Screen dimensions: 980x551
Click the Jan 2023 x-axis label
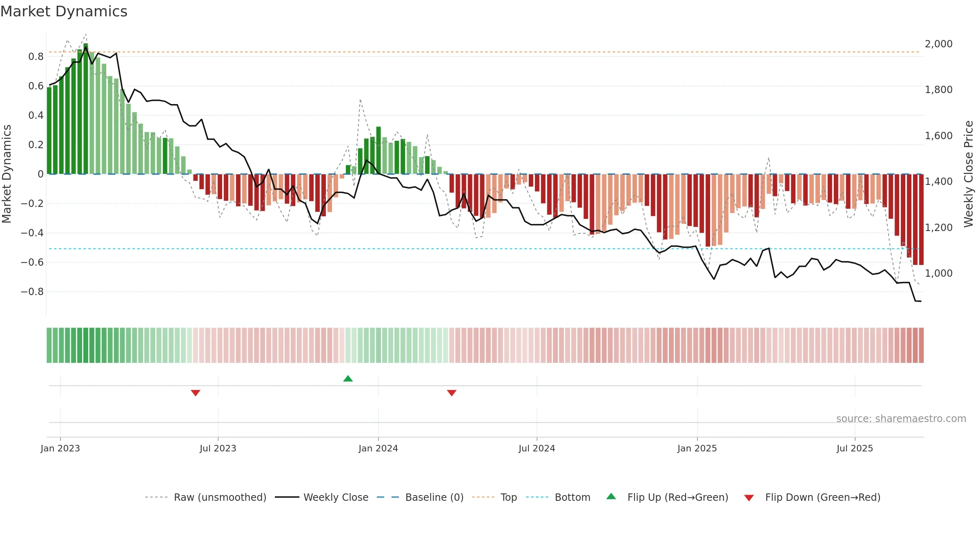[60, 448]
